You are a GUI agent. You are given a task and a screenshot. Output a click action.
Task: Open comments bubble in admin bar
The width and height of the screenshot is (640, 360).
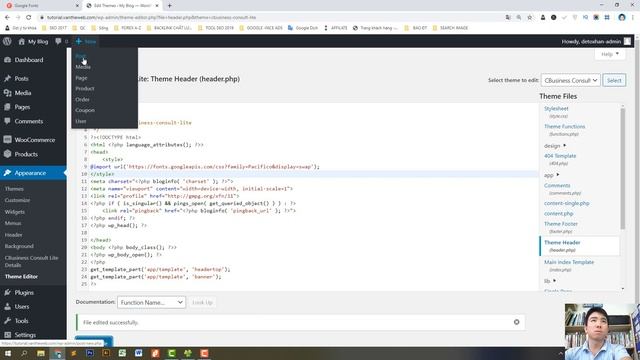point(61,41)
